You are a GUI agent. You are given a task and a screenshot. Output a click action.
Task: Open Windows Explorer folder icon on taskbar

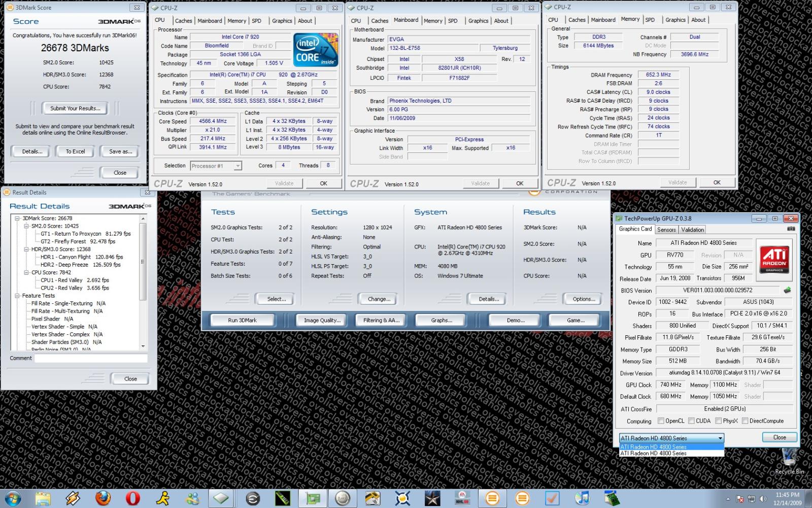(43, 498)
